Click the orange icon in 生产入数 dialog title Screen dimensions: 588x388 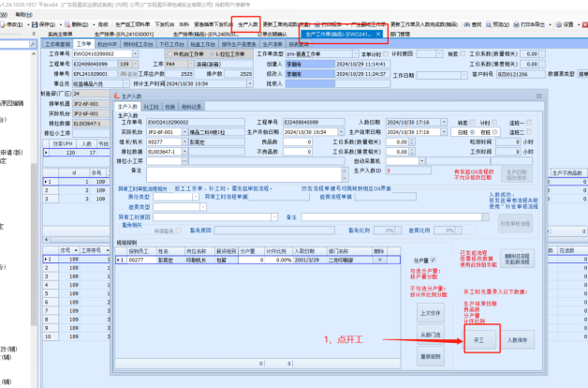pos(117,96)
